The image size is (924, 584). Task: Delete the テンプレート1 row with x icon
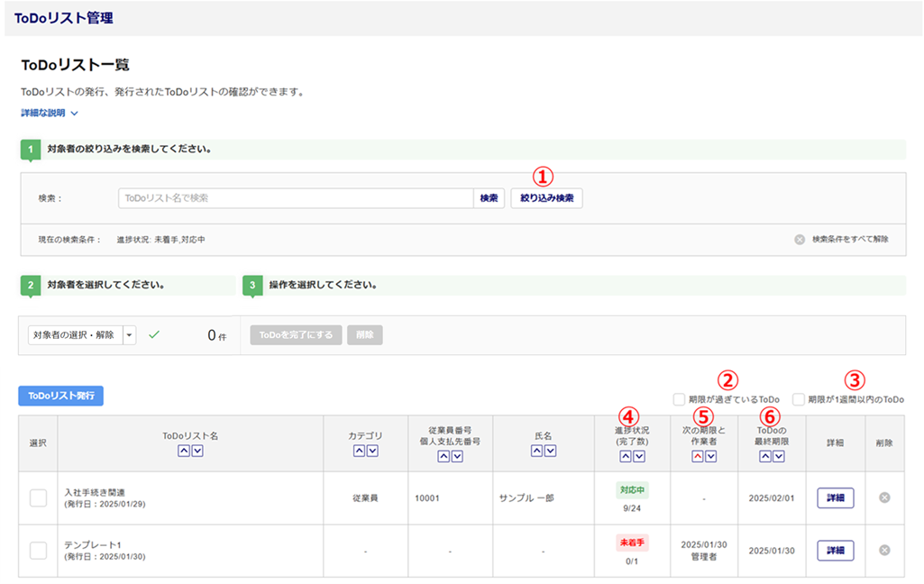(x=884, y=551)
